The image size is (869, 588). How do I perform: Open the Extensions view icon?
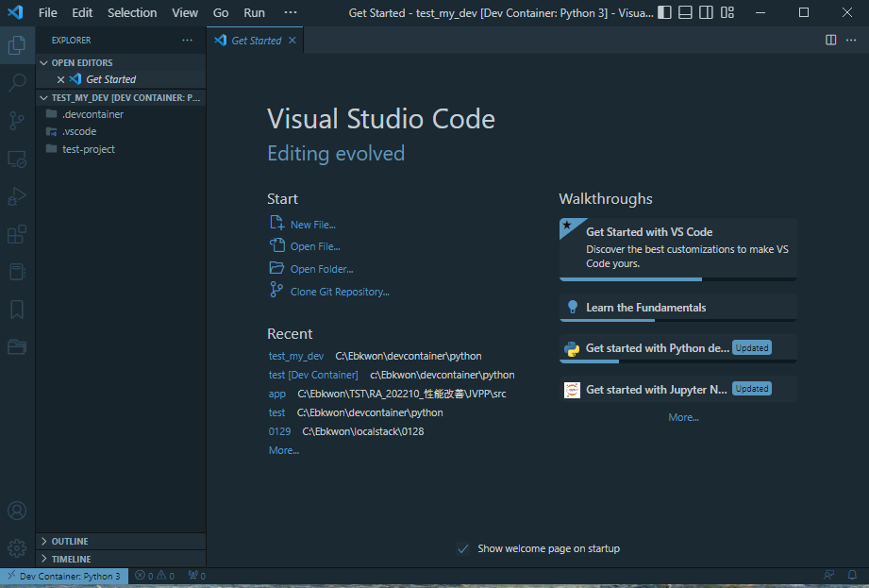tap(17, 234)
